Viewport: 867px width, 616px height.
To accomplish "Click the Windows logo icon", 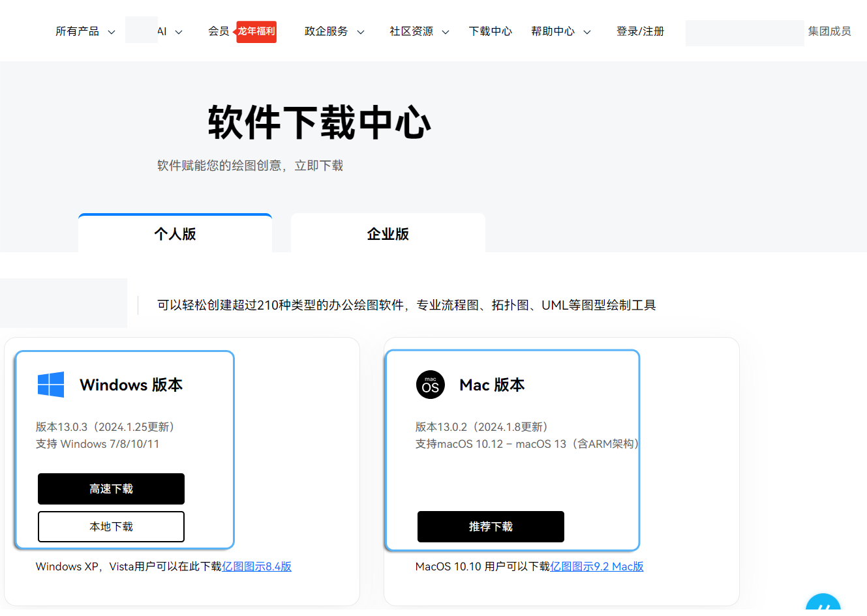I will 51,385.
